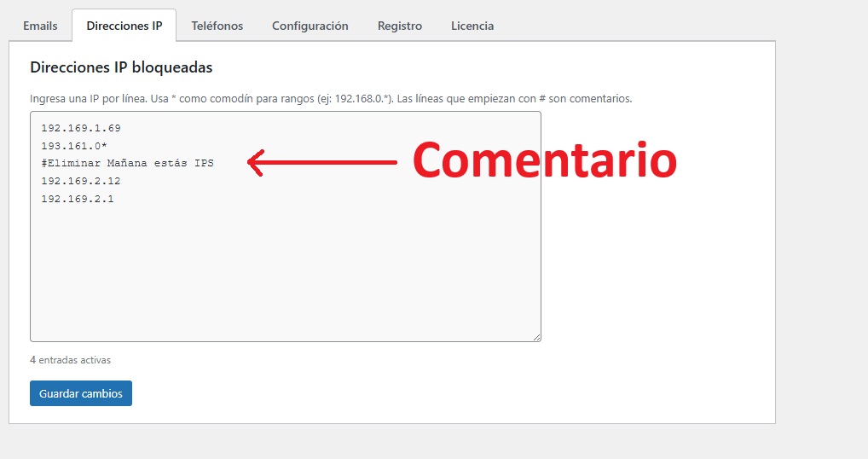The height and width of the screenshot is (459, 868).
Task: Click the red arrow annotation
Action: [322, 162]
